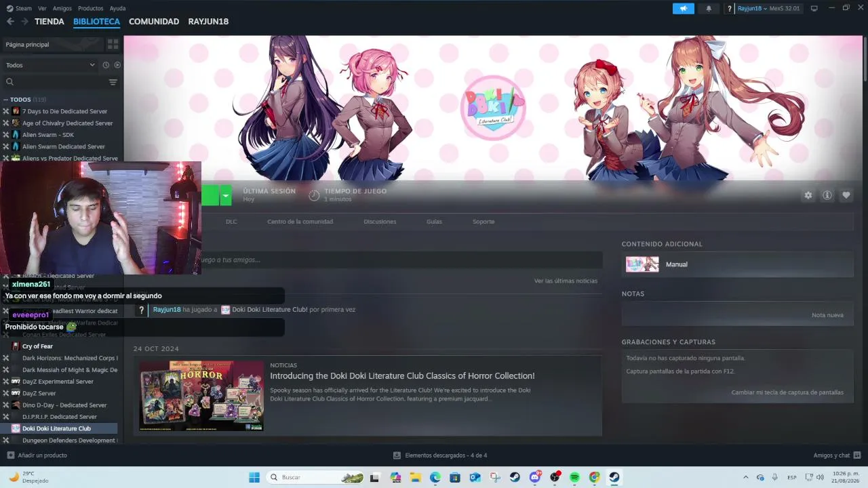This screenshot has height=488, width=868.
Task: Open File Explorer from the taskbar
Action: pyautogui.click(x=415, y=477)
